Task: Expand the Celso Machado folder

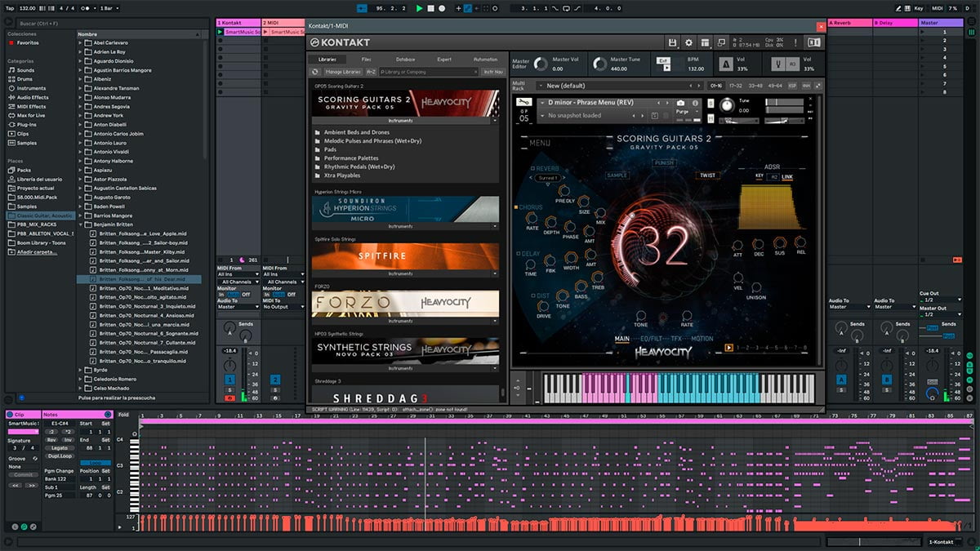Action: (x=82, y=388)
